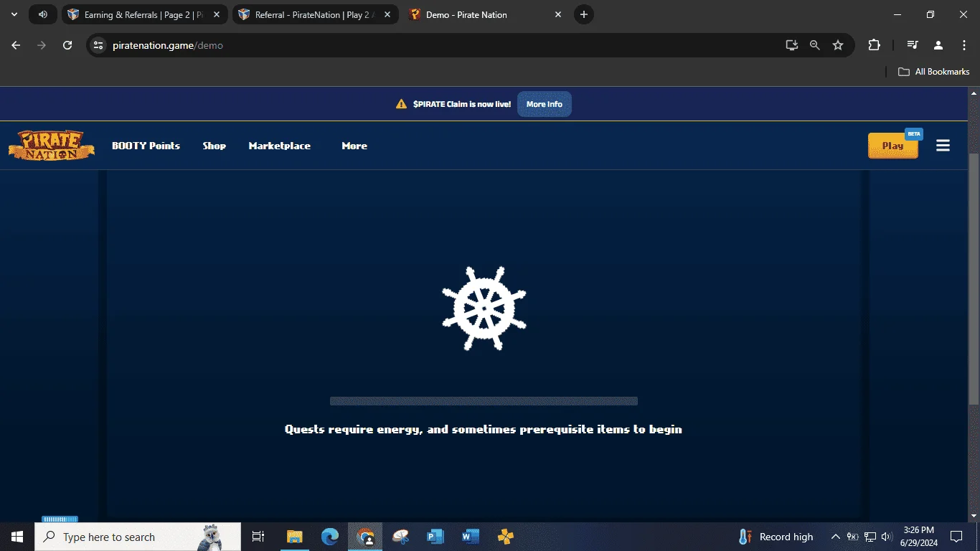This screenshot has width=980, height=551.
Task: Open the BOOTY Points menu item
Action: (x=146, y=146)
